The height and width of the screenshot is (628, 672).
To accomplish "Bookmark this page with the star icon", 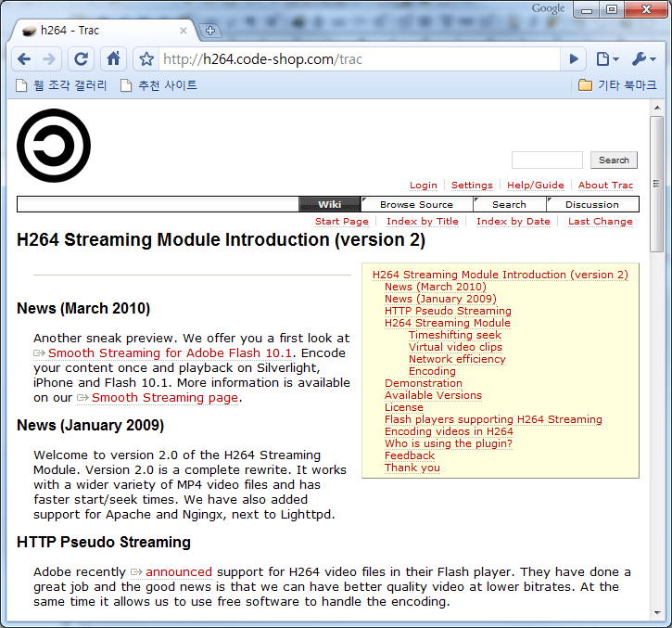I will (x=146, y=58).
